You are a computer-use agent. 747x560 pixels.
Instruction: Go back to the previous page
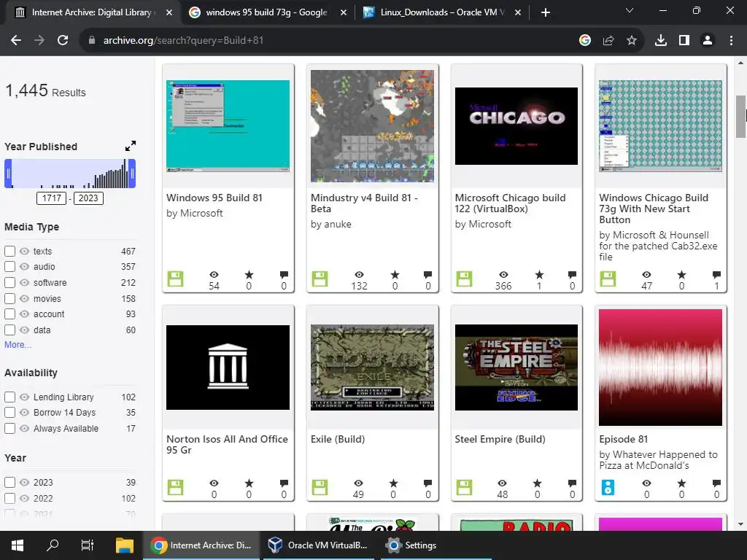tap(16, 41)
